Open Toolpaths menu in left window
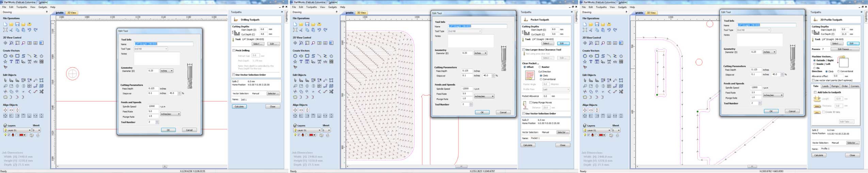The height and width of the screenshot is (173, 868). tap(22, 7)
